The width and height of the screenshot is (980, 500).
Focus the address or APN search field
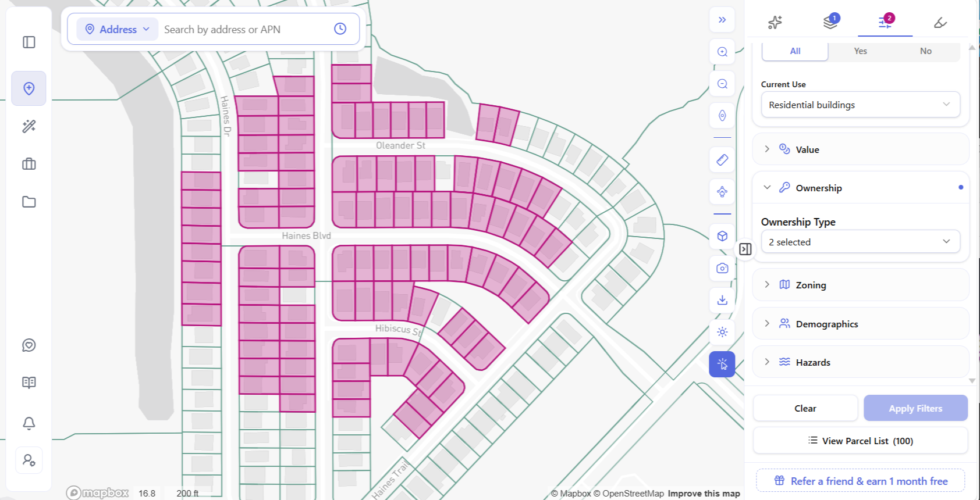pyautogui.click(x=244, y=29)
